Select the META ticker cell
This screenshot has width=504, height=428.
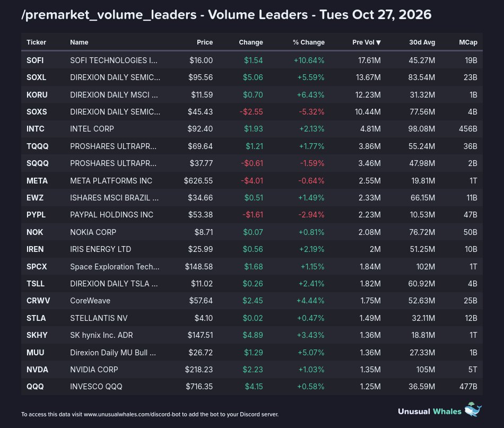point(37,181)
